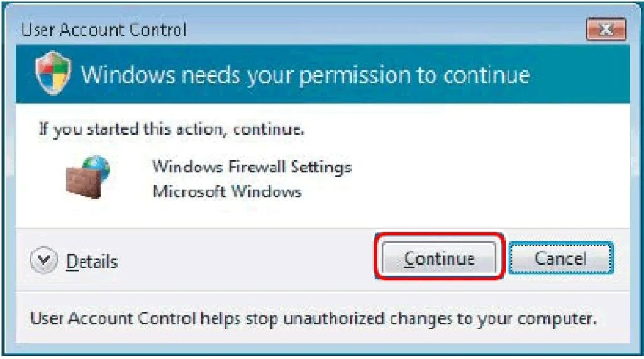Close the User Account Control dialog
The image size is (644, 359).
(605, 30)
